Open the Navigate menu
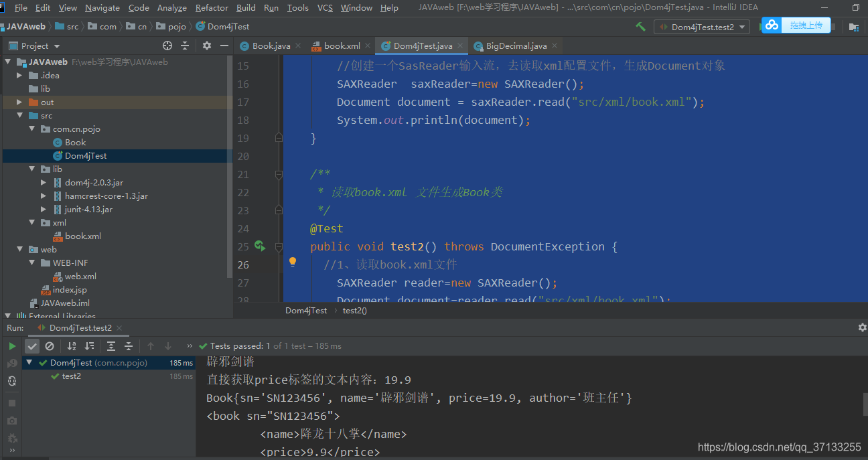This screenshot has width=868, height=460. (x=102, y=8)
